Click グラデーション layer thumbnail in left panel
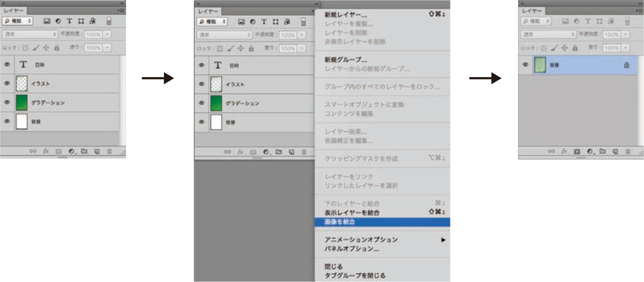 [22, 102]
